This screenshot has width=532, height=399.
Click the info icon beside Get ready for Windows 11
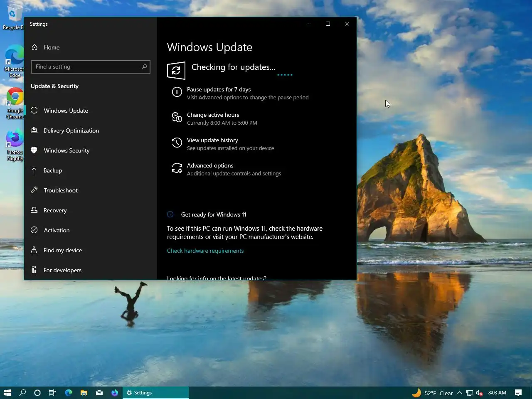[x=170, y=214]
